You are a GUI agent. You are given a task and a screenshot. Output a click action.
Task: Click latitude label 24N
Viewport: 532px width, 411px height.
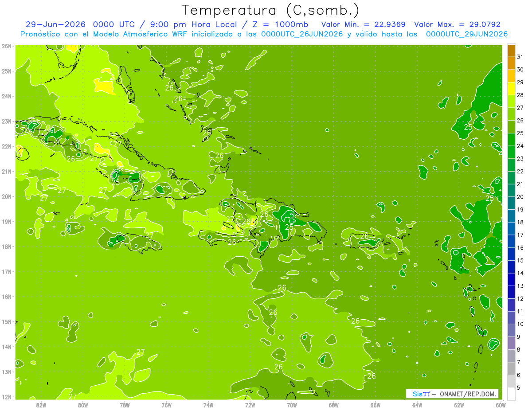pos(6,96)
